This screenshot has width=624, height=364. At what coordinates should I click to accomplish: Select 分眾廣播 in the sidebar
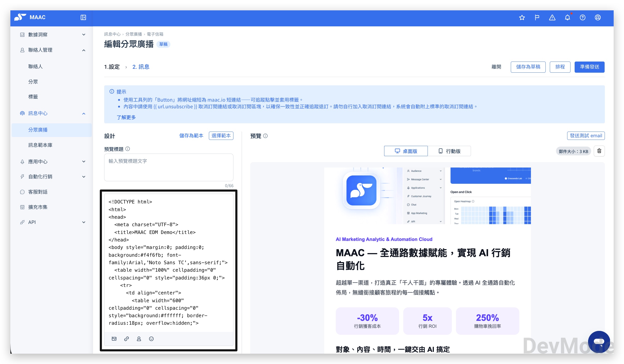(52, 130)
